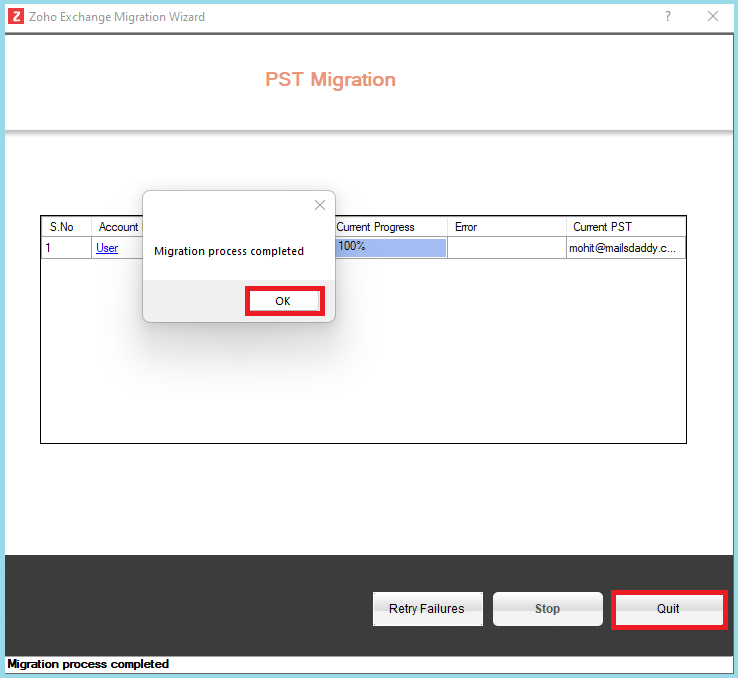
Task: Click the 'Migration process completed' dialog message
Action: (229, 251)
